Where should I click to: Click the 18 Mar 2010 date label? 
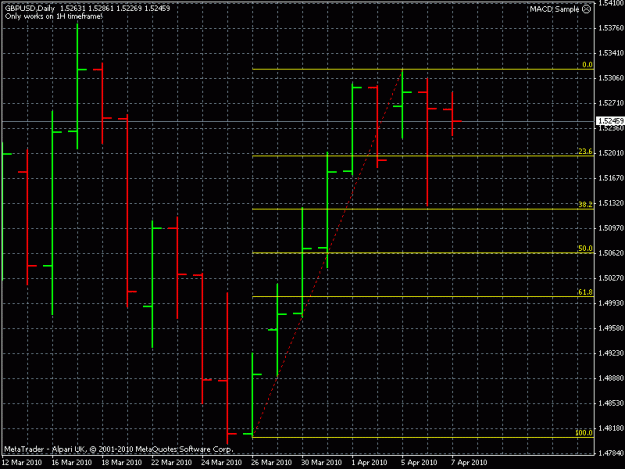pos(122,463)
